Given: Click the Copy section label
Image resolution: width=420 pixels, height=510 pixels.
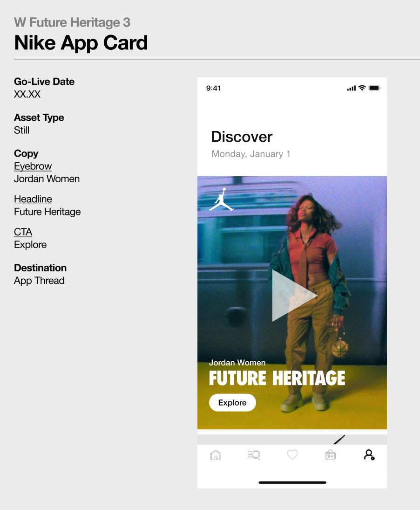Looking at the screenshot, I should coord(26,153).
